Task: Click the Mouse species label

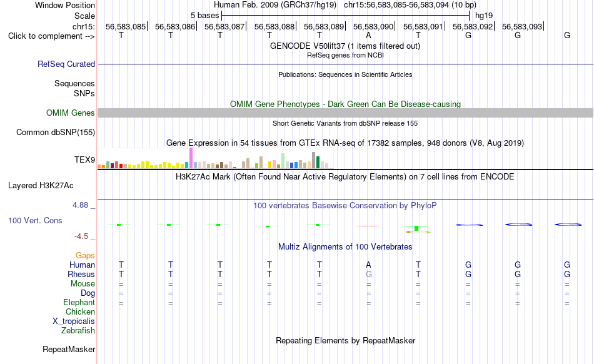Action: pos(83,284)
